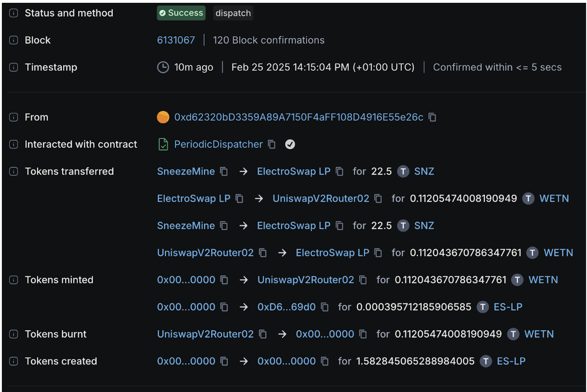The image size is (587, 392).
Task: Click the info icon beside Block
Action: 14,40
